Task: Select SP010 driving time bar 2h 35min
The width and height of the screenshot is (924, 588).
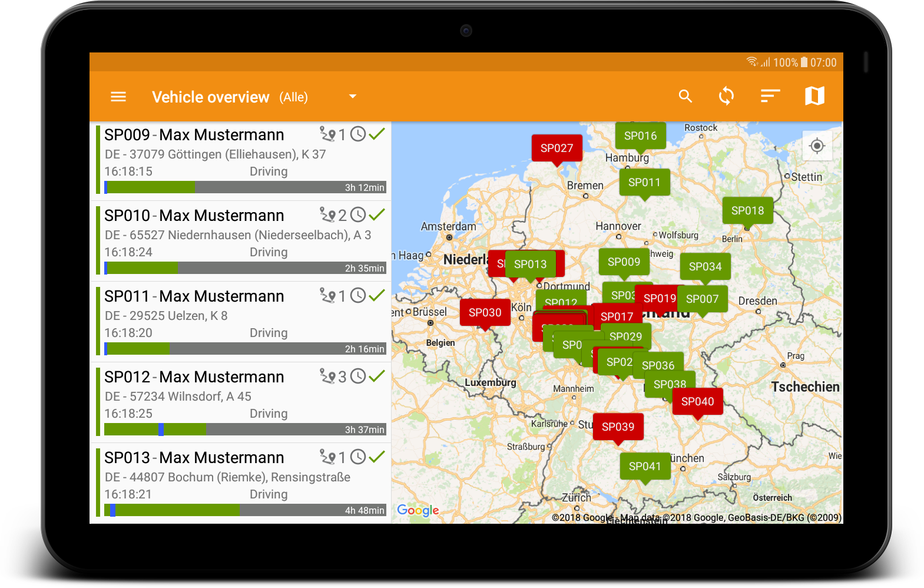Action: point(245,268)
